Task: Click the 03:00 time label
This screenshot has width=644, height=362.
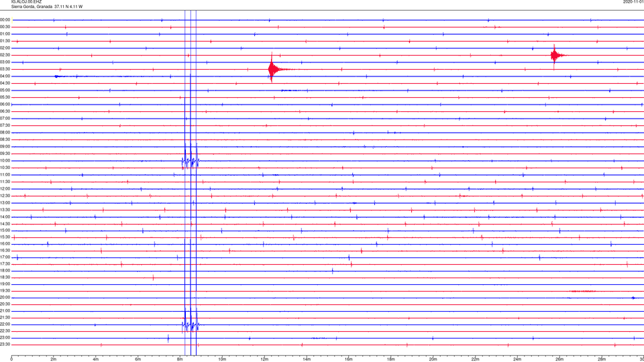Action: point(5,62)
